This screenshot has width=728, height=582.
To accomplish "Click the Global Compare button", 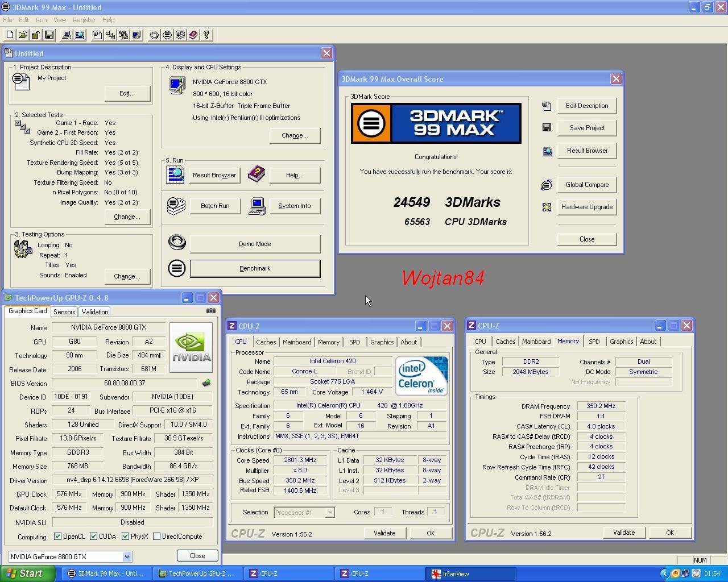I will (587, 185).
